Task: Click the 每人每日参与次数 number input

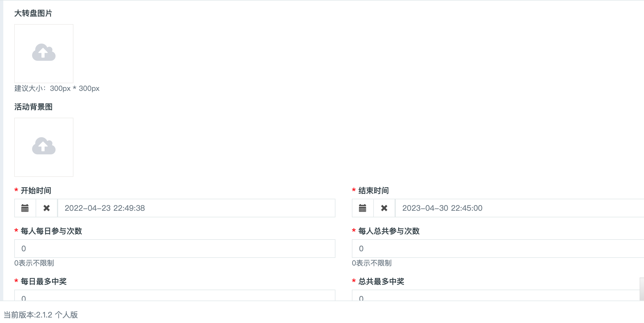Action: 175,249
